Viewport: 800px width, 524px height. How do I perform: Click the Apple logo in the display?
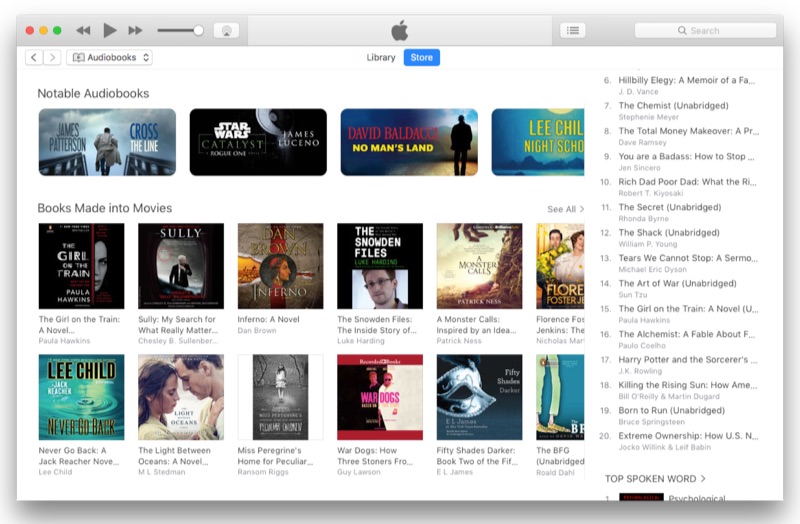click(400, 31)
